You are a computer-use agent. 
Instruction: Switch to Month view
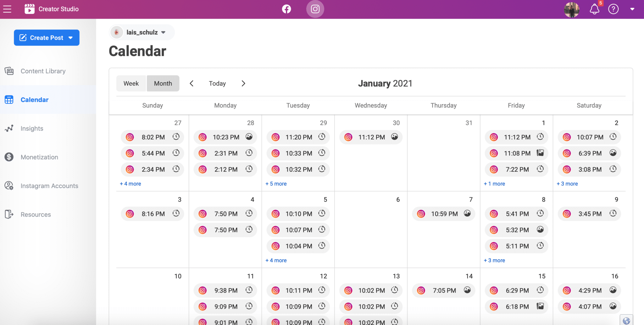tap(163, 83)
